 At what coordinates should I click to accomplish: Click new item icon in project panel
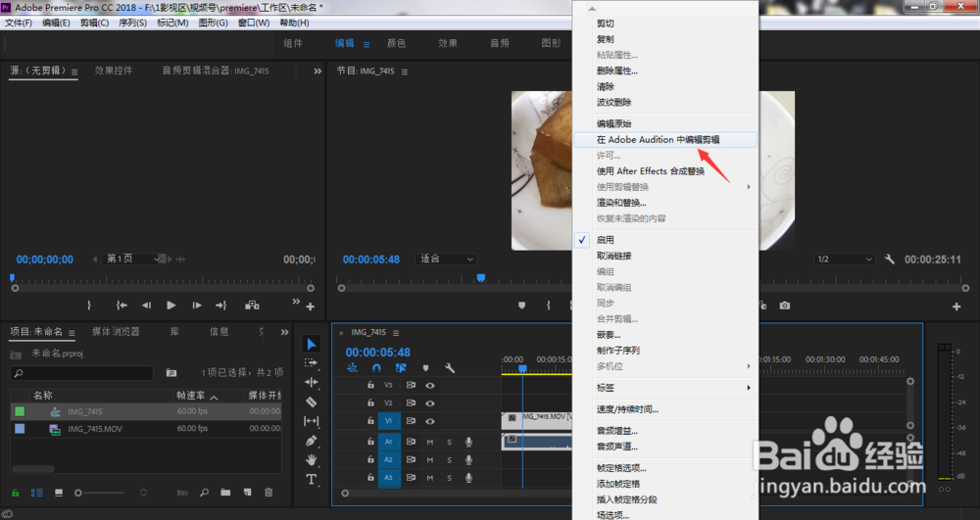pos(248,493)
